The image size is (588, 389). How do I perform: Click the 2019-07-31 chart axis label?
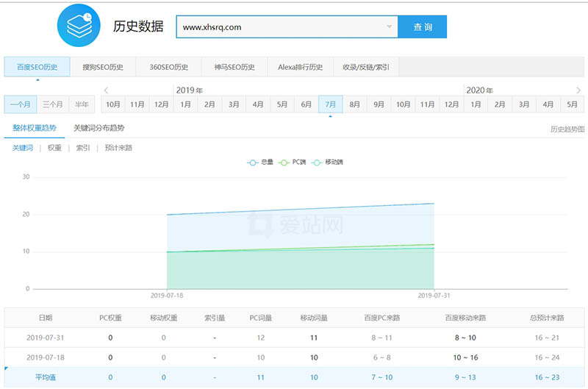[x=434, y=296]
